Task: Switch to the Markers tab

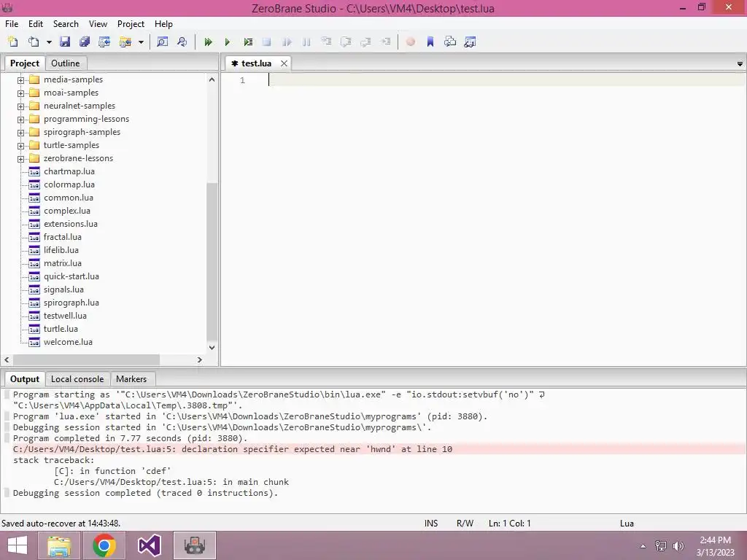Action: (x=131, y=379)
